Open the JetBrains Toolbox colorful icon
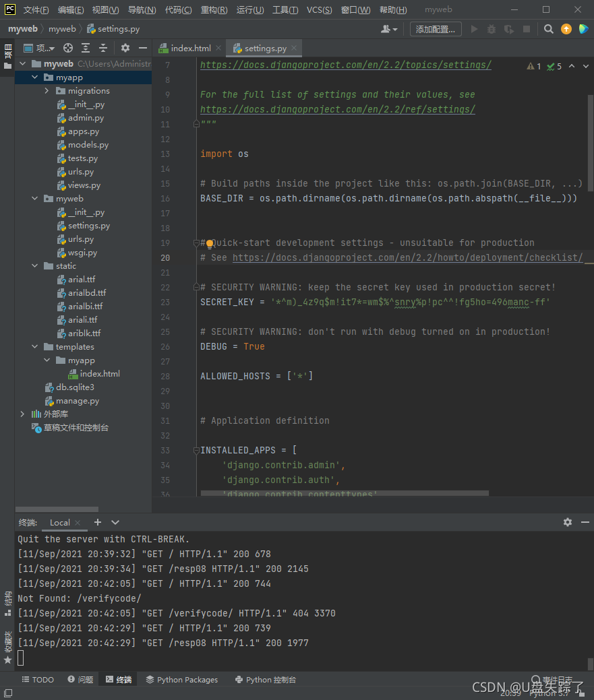594x700 pixels. point(583,29)
